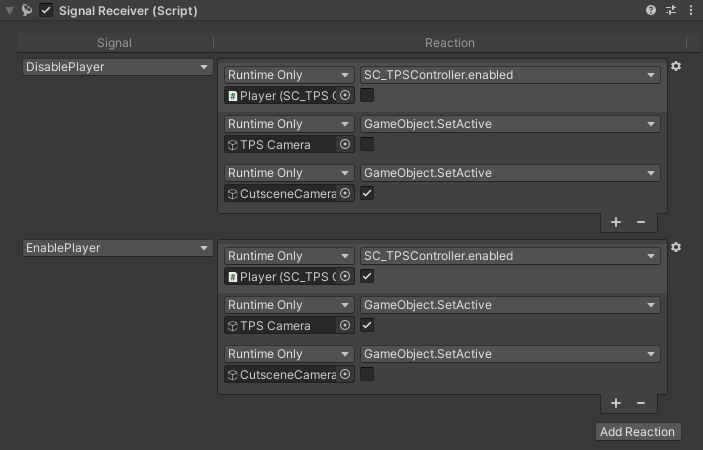The width and height of the screenshot is (703, 450).
Task: Uncheck the DisablePlayer CutsceneCamera SetActive checkbox
Action: coord(367,193)
